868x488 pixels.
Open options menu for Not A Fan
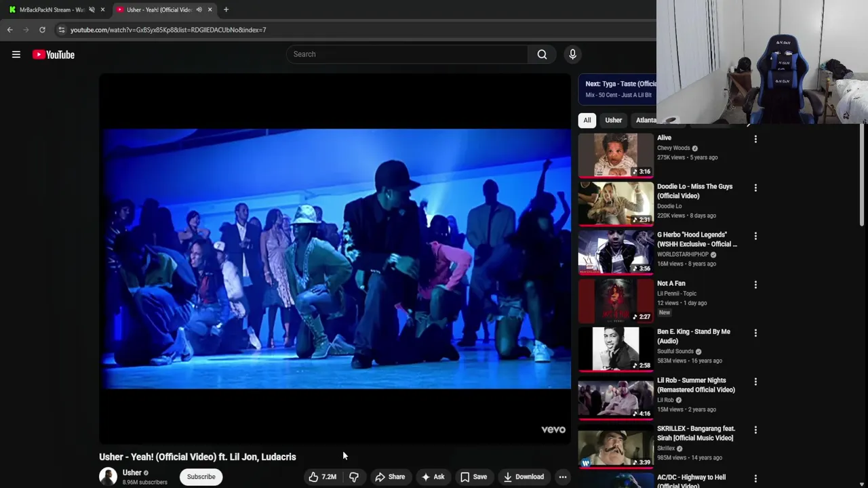click(755, 285)
